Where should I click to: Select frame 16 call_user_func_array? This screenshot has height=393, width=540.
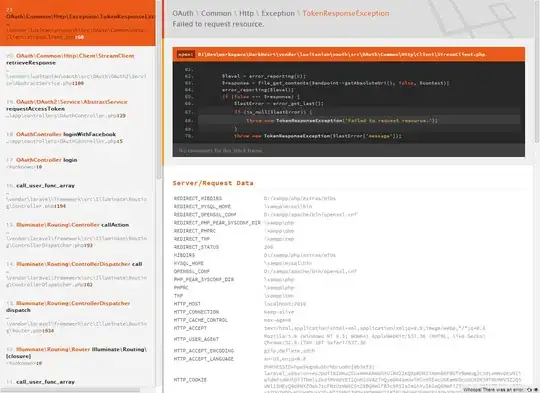click(77, 196)
